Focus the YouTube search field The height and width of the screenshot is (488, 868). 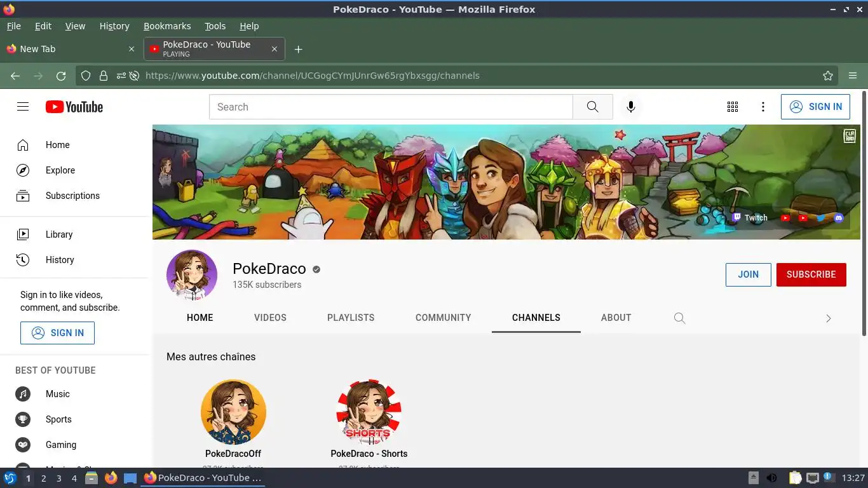(391, 107)
